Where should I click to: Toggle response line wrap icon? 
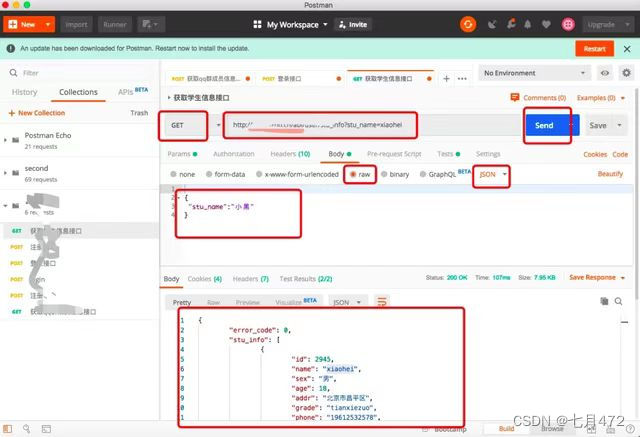point(382,302)
